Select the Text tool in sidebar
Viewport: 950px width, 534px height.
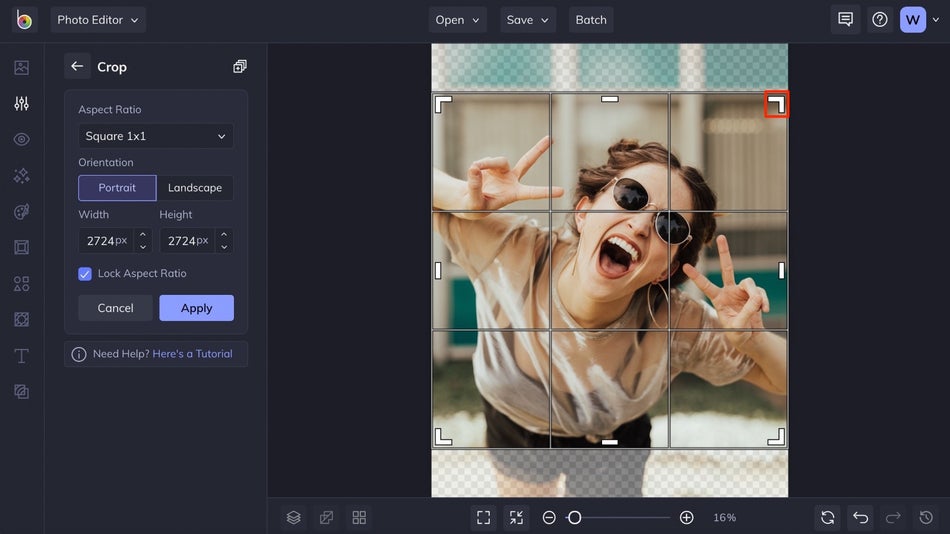click(x=21, y=356)
